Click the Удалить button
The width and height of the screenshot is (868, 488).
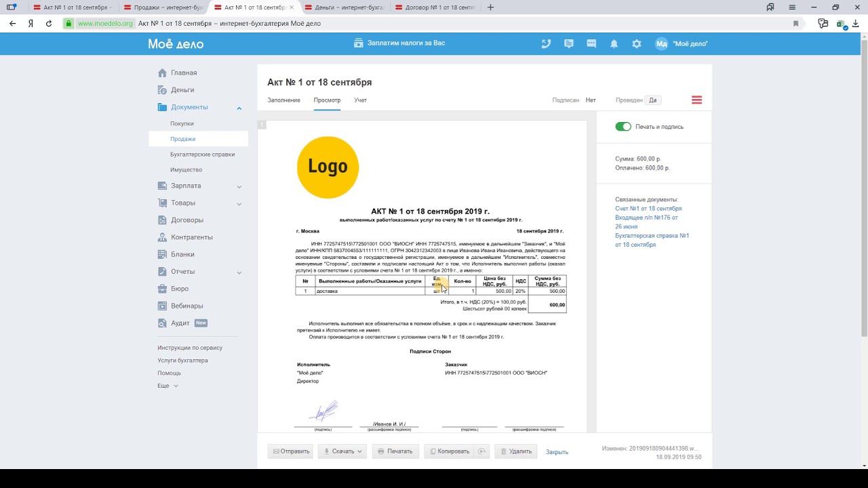click(515, 451)
